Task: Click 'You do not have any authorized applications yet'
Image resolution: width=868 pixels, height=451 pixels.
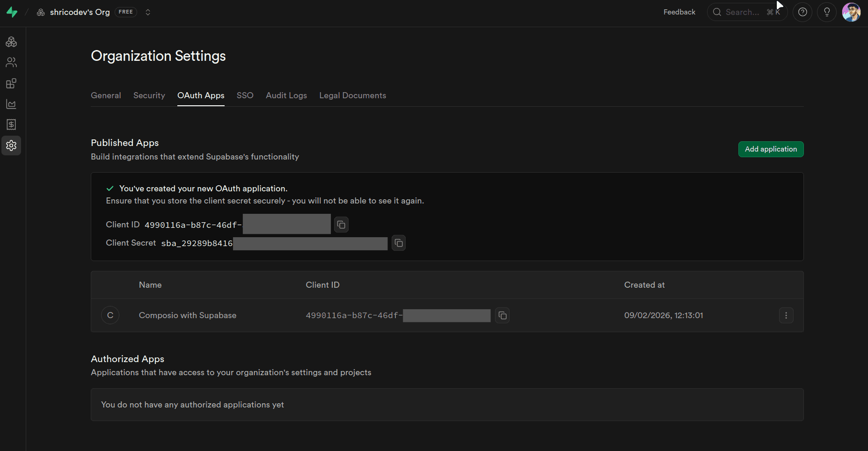Action: [192, 405]
